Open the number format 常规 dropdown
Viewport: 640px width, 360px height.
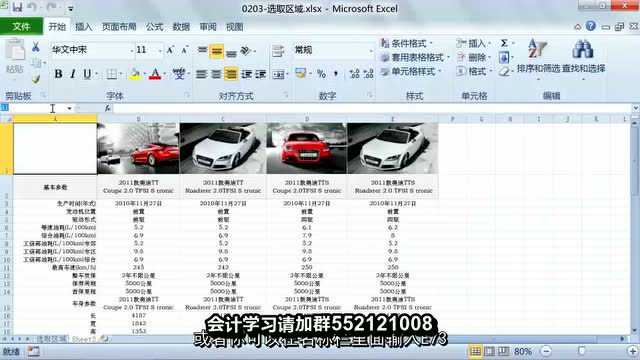pyautogui.click(x=371, y=50)
